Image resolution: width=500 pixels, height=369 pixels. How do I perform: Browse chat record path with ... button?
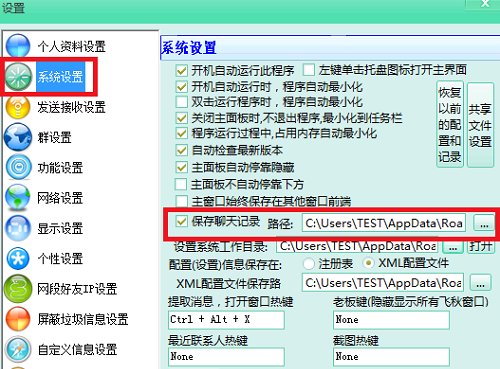484,223
